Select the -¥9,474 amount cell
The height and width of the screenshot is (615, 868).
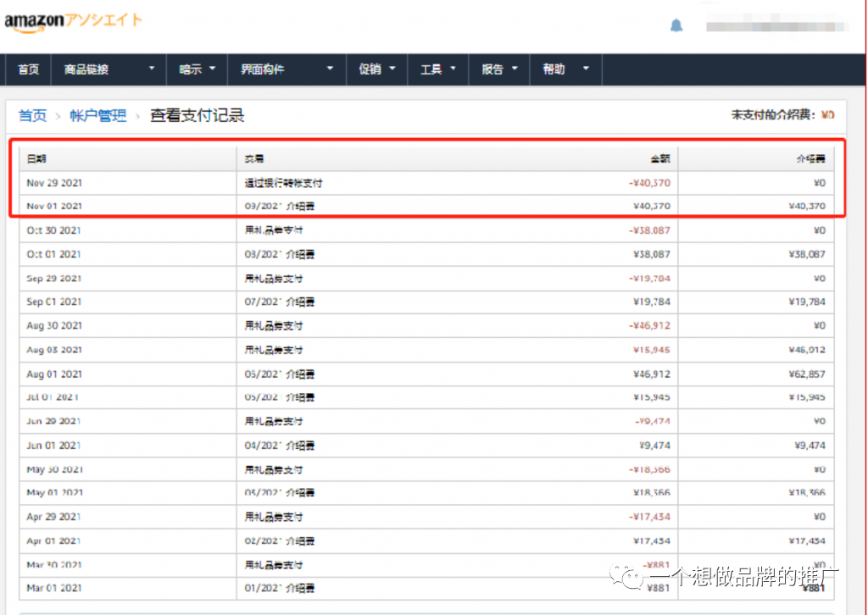652,421
